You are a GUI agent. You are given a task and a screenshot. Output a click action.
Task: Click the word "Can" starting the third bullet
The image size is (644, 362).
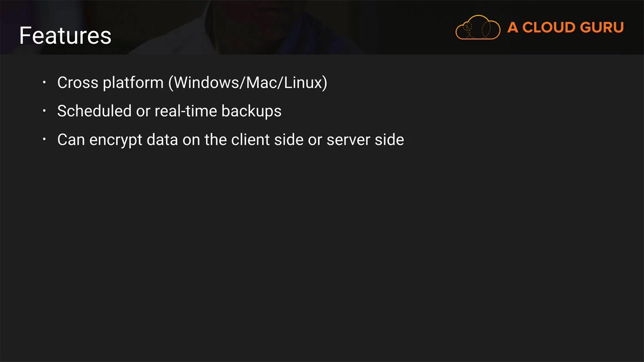[71, 140]
